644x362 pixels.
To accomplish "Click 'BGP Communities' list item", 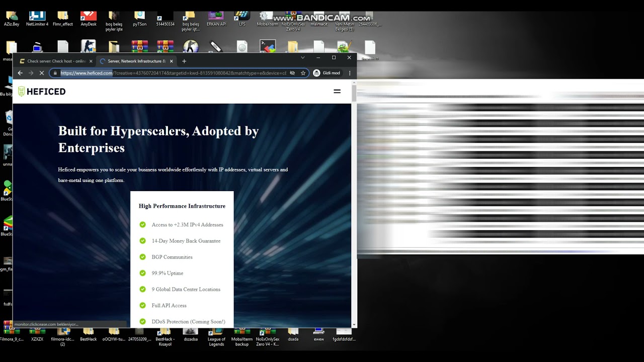I will click(172, 257).
